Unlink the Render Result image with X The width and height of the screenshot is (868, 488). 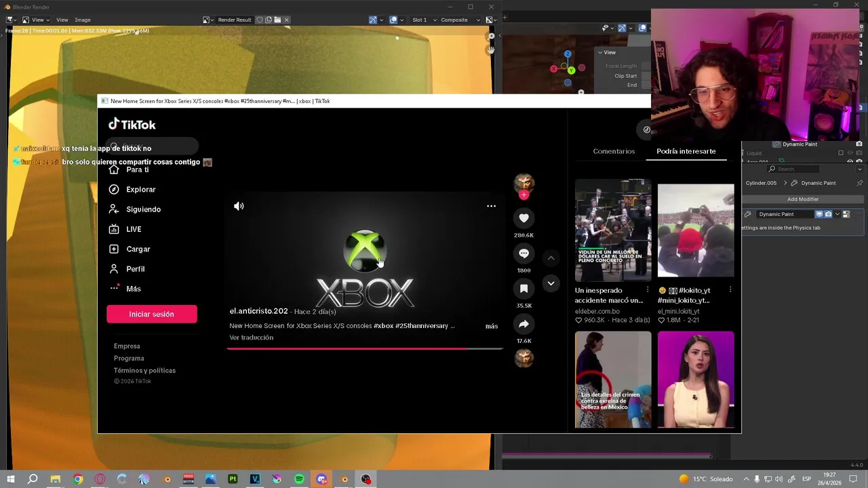[x=286, y=20]
